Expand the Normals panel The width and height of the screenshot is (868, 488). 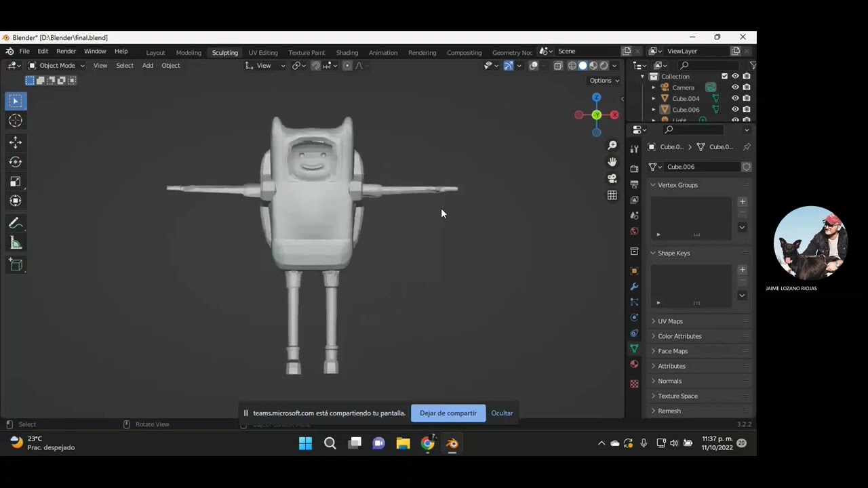click(x=653, y=381)
